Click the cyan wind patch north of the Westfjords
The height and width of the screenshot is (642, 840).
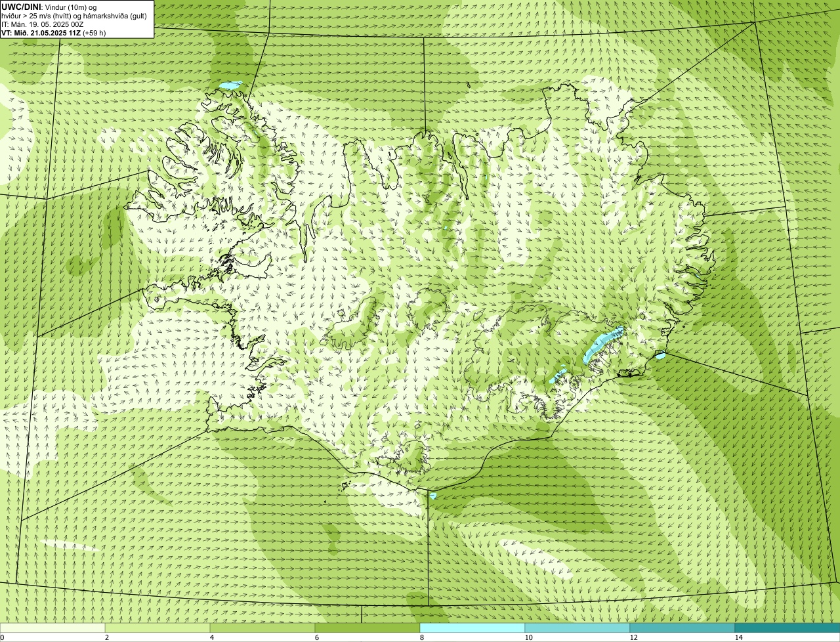pyautogui.click(x=231, y=85)
